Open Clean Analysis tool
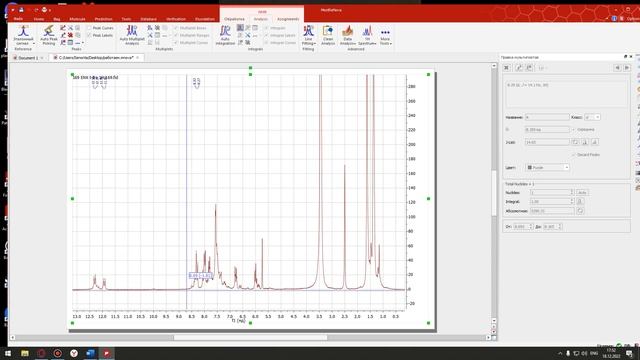The height and width of the screenshot is (360, 640). point(328,35)
